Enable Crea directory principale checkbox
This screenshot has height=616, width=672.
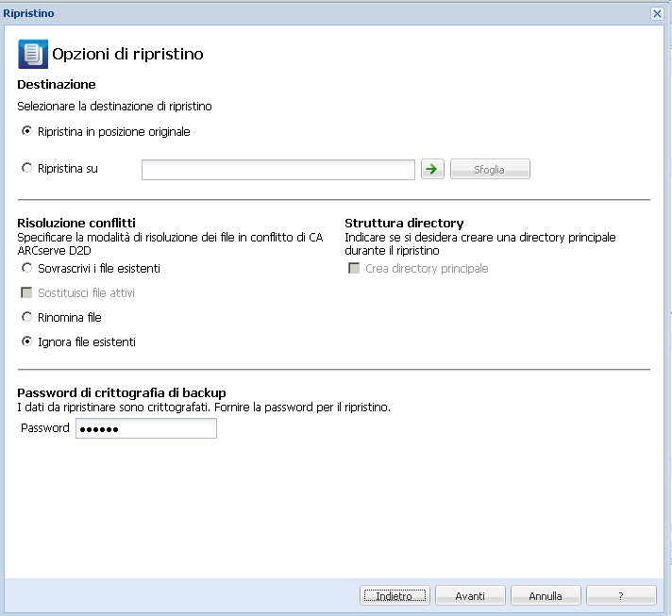pos(354,268)
